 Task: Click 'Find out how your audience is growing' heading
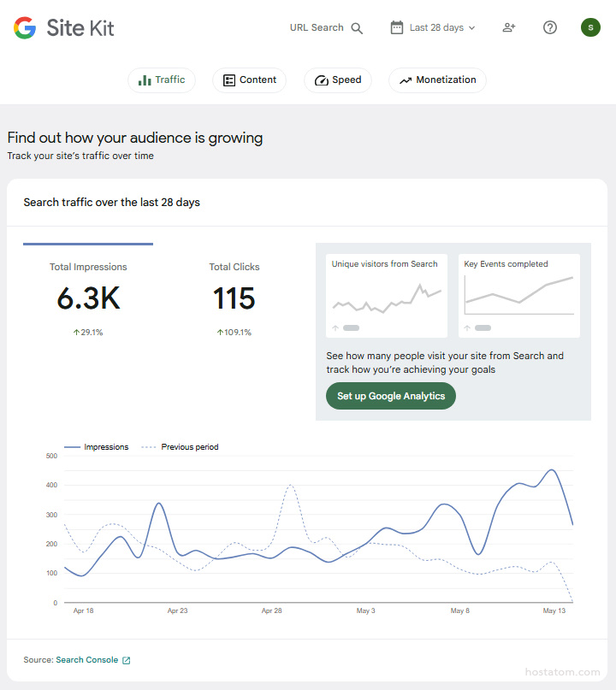(x=135, y=139)
